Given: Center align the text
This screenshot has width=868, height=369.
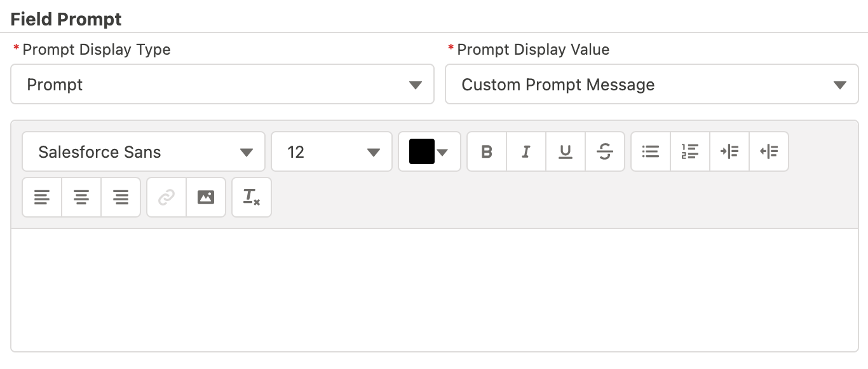Looking at the screenshot, I should tap(81, 198).
